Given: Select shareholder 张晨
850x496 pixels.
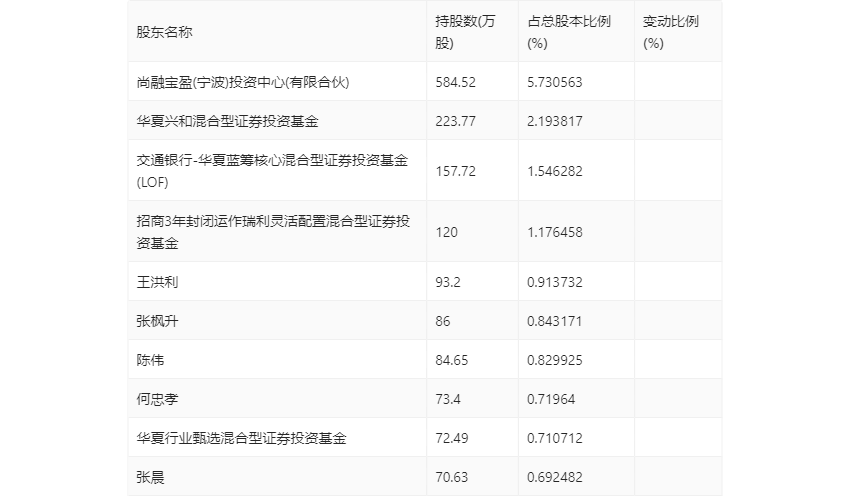Looking at the screenshot, I should [150, 477].
